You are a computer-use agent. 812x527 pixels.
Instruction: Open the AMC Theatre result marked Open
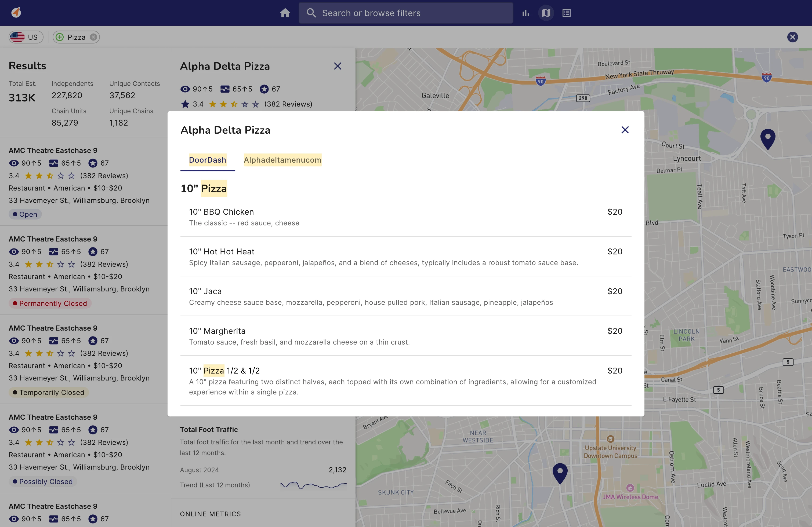[x=84, y=182]
